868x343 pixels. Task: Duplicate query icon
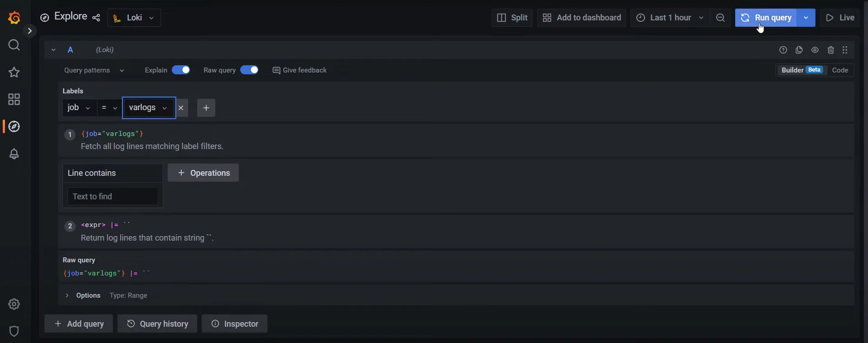click(799, 50)
